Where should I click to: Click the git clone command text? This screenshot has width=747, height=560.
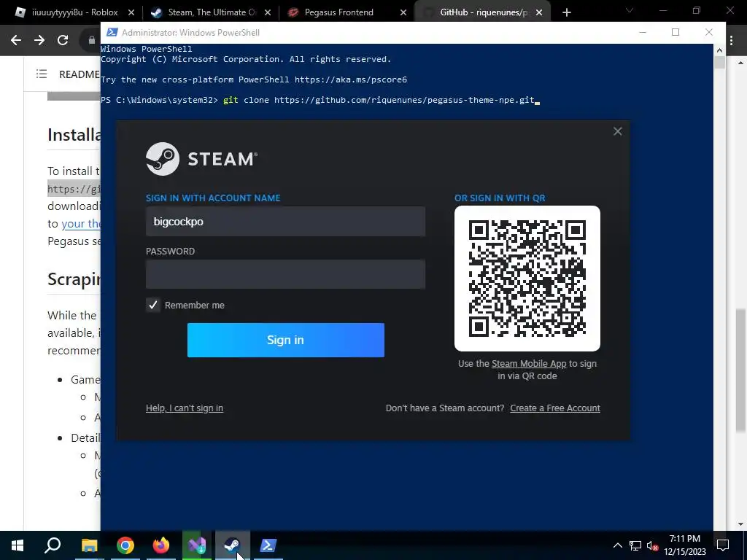379,100
